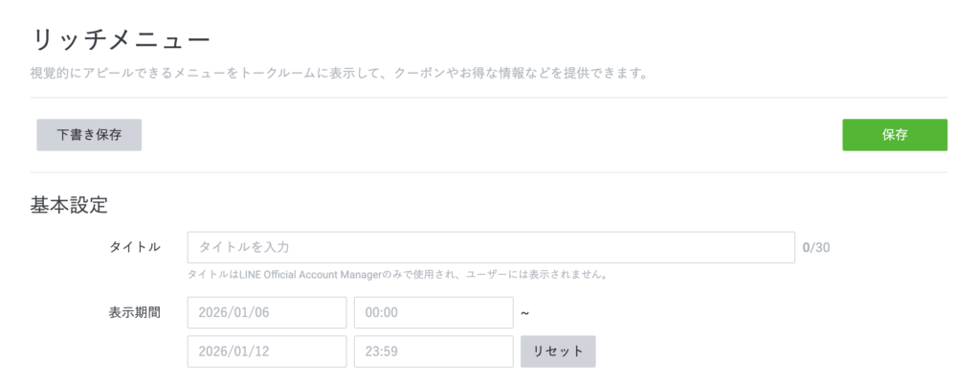Focus the タイトルを入力 title field

(491, 247)
